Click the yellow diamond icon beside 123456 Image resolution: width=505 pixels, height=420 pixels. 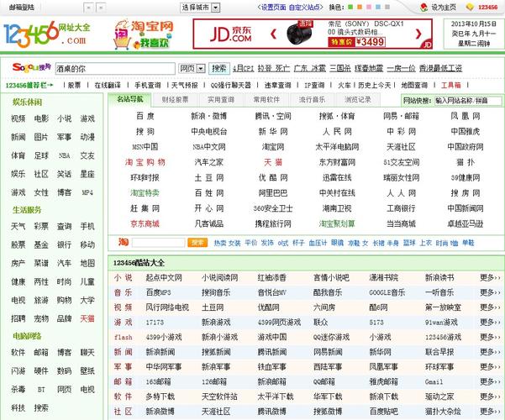[x=470, y=7]
